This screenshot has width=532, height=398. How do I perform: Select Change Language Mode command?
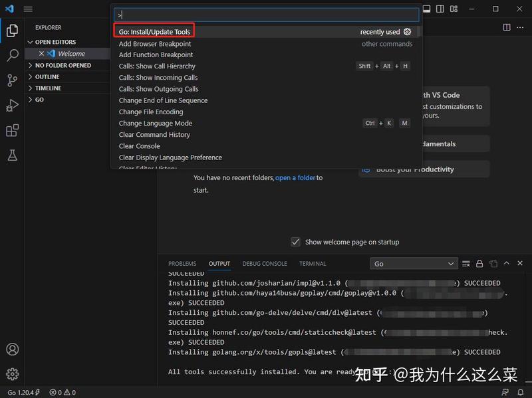(x=267, y=123)
